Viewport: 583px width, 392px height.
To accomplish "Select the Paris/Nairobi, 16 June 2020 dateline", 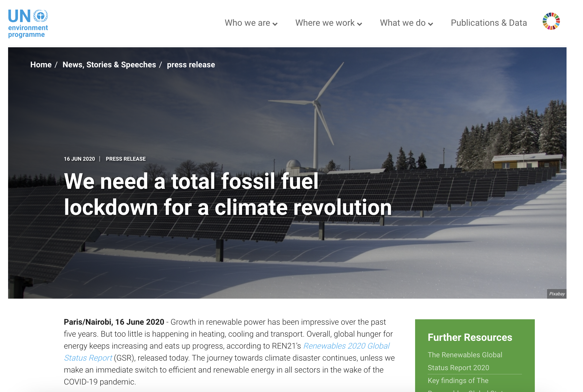I will point(114,322).
